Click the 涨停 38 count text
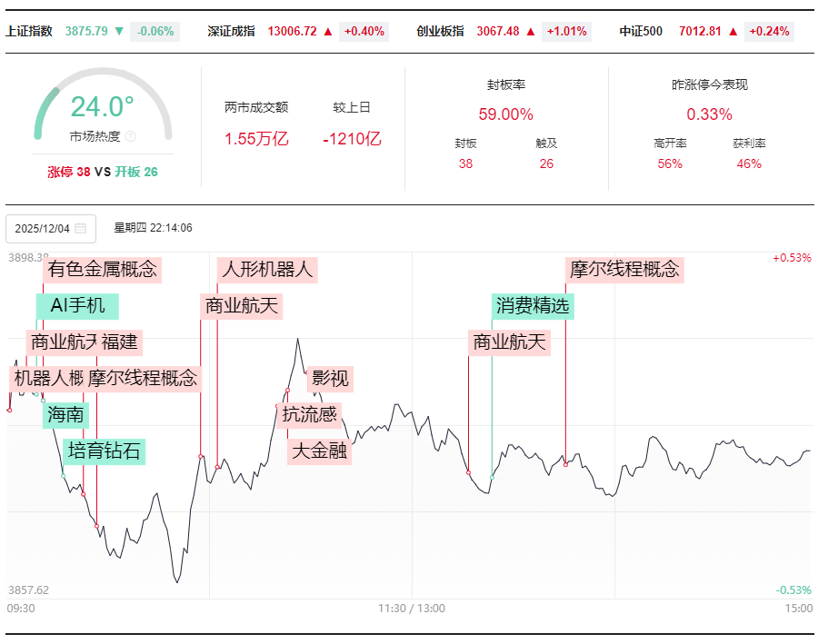Viewport: 828px width, 644px height. pos(69,172)
